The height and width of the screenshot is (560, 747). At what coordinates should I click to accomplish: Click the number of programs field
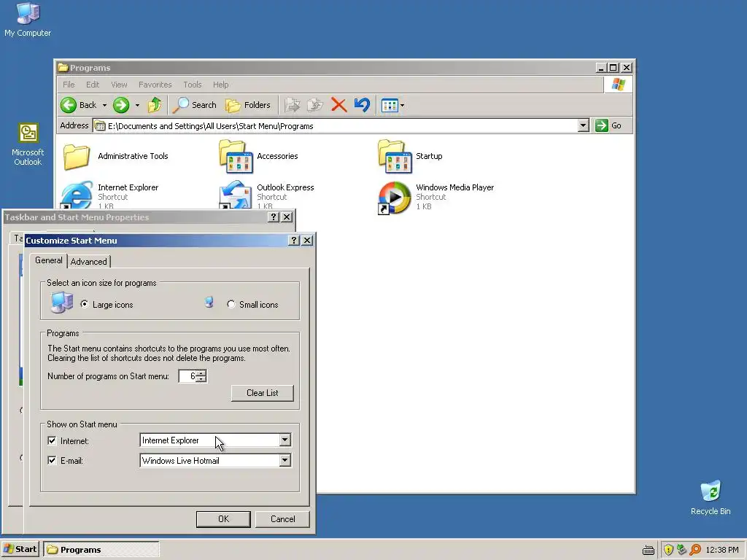click(x=187, y=376)
